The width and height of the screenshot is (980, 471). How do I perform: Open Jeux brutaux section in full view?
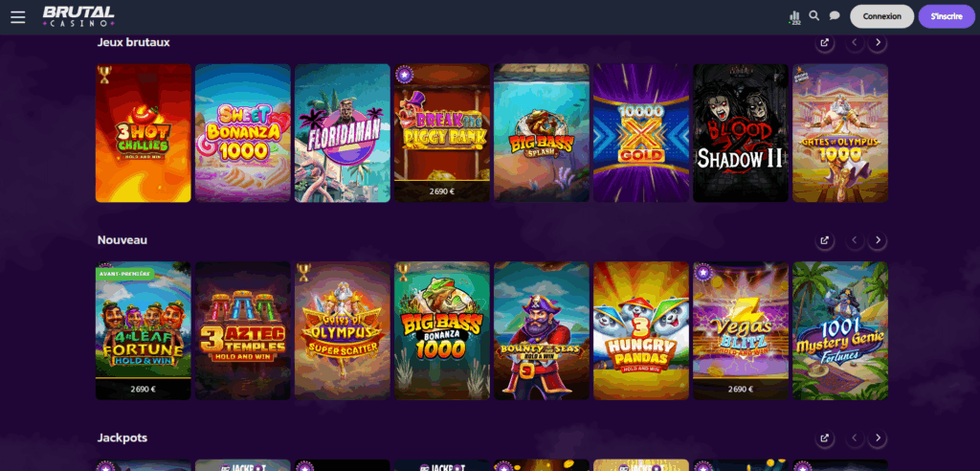click(825, 42)
